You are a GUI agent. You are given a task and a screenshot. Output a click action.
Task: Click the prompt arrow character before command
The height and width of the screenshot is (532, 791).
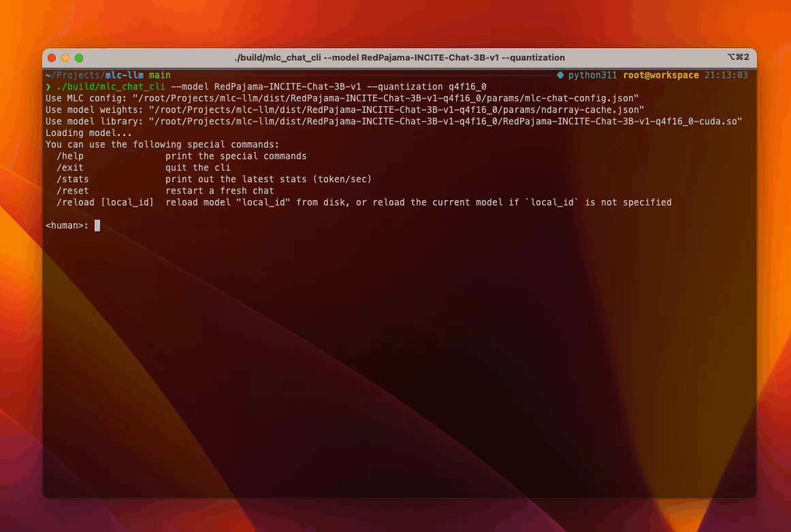(x=48, y=86)
